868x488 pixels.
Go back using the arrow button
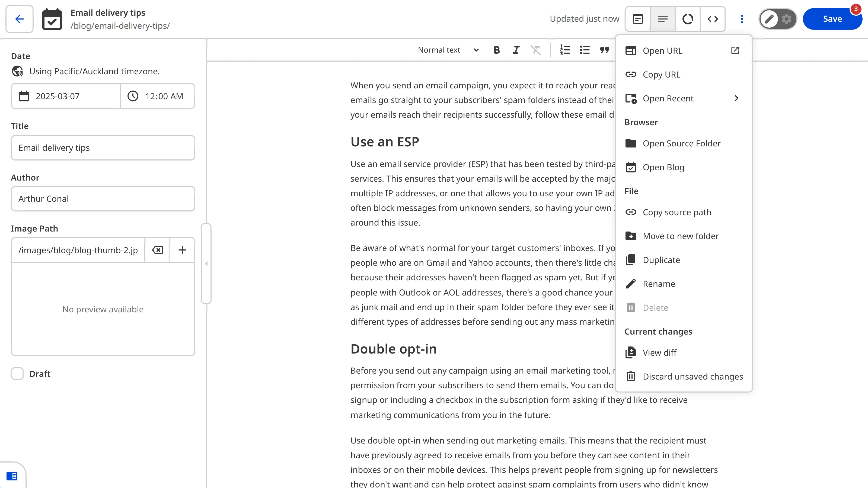(x=19, y=19)
